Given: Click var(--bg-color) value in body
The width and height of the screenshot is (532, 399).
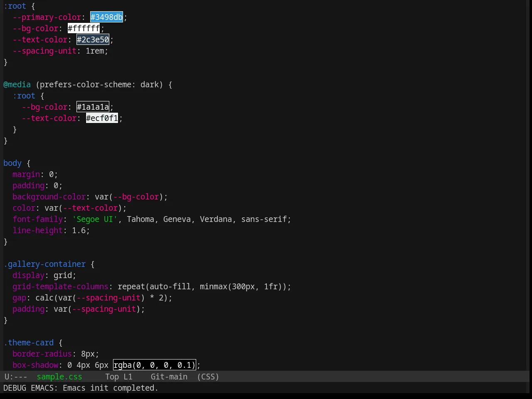Looking at the screenshot, I should [129, 197].
